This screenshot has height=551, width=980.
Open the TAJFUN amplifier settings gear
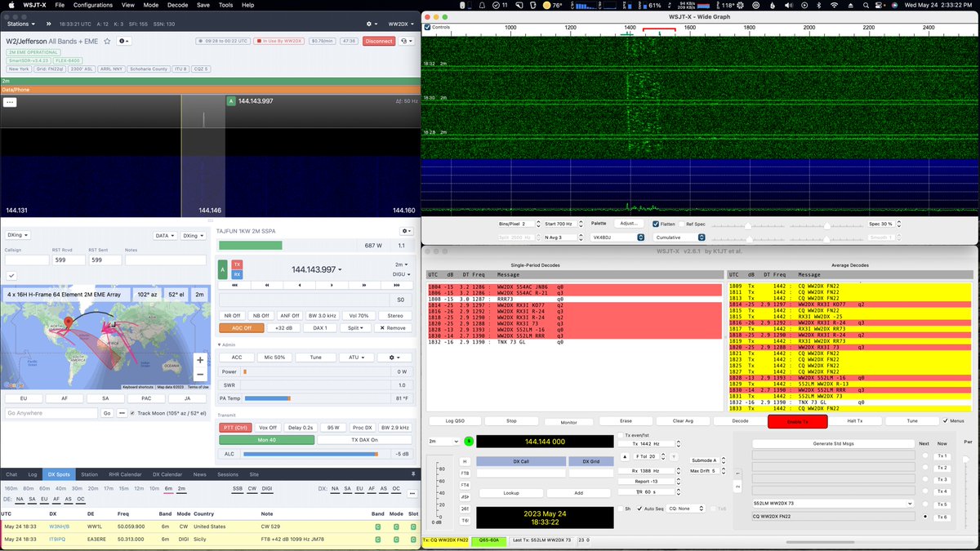click(406, 231)
